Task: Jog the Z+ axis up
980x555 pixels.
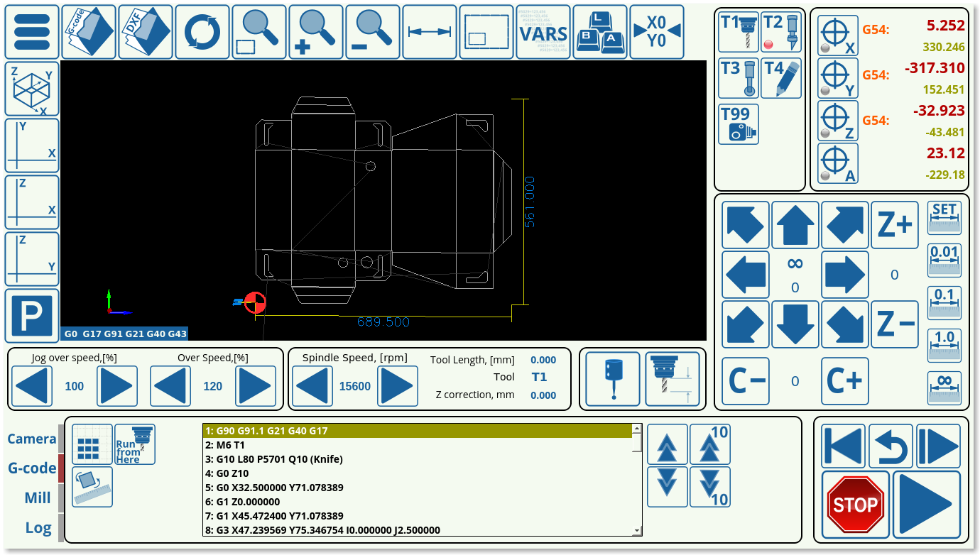Action: (x=894, y=225)
